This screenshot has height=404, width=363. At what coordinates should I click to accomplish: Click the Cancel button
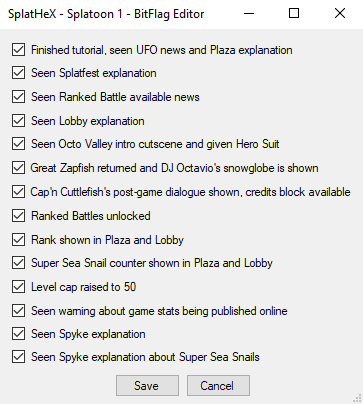point(218,386)
